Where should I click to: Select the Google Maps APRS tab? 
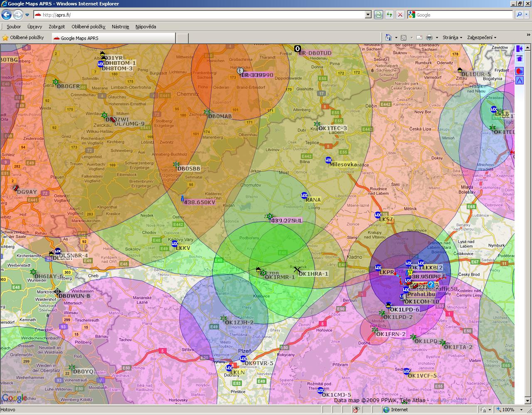pos(113,38)
